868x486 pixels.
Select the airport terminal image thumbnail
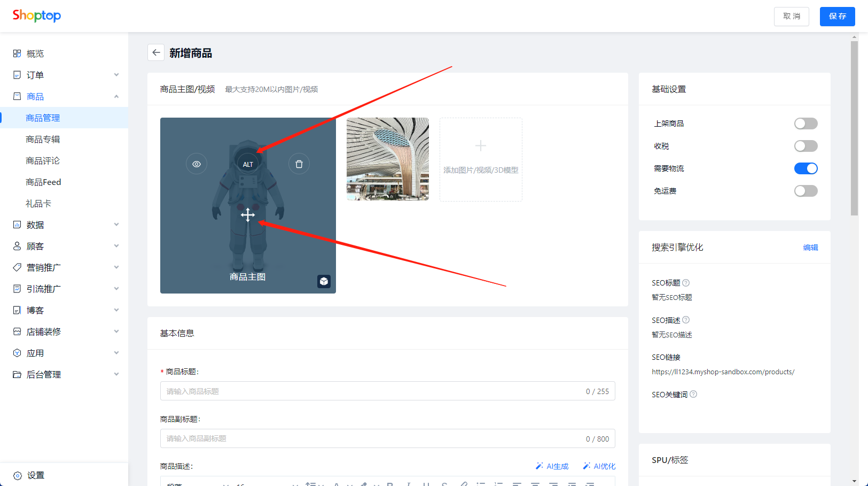click(388, 159)
